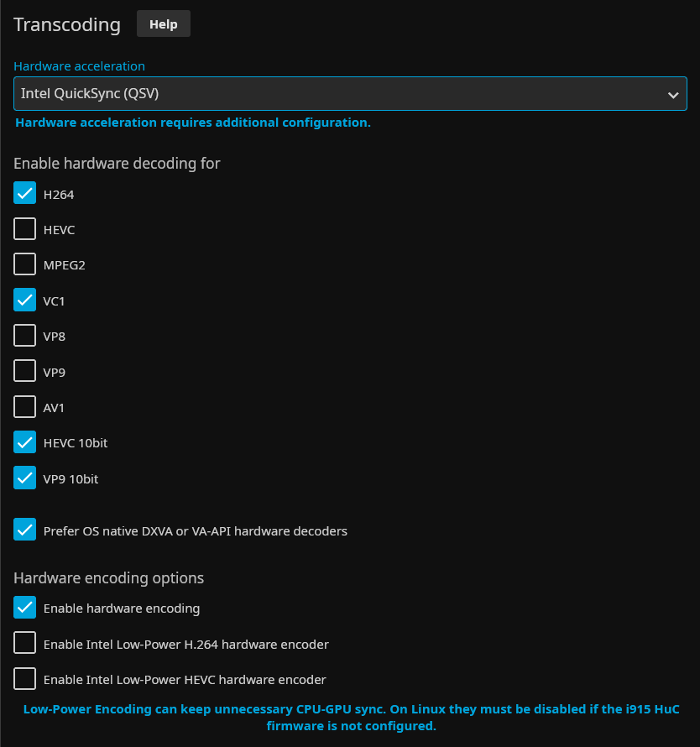The height and width of the screenshot is (747, 700).
Task: Check the AV1 decoding box
Action: tap(25, 407)
